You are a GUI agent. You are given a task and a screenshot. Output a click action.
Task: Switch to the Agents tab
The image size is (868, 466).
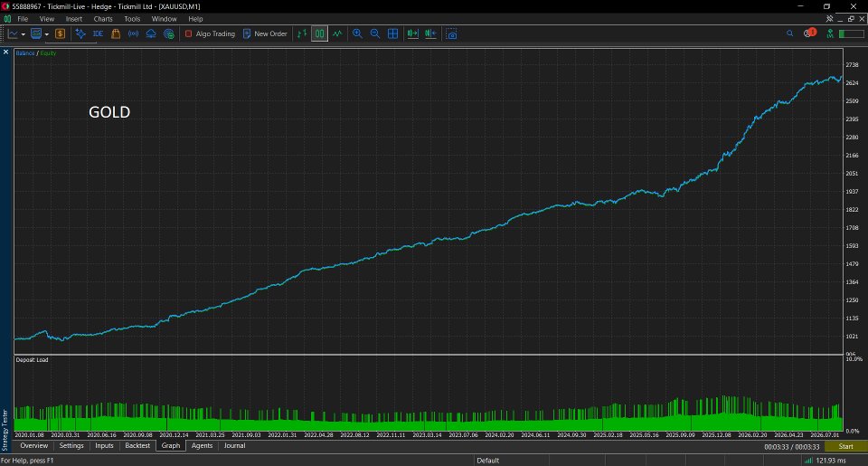(x=202, y=445)
